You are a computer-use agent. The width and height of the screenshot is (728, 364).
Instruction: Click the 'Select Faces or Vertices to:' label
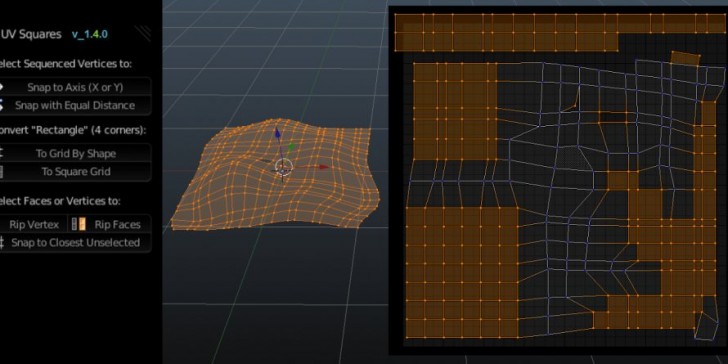pos(59,201)
